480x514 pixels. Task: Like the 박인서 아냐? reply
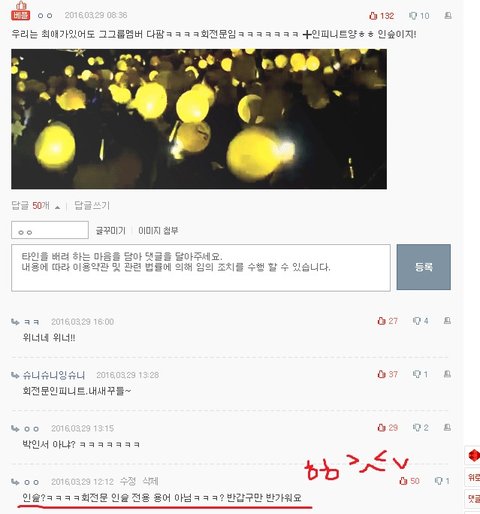(x=387, y=428)
